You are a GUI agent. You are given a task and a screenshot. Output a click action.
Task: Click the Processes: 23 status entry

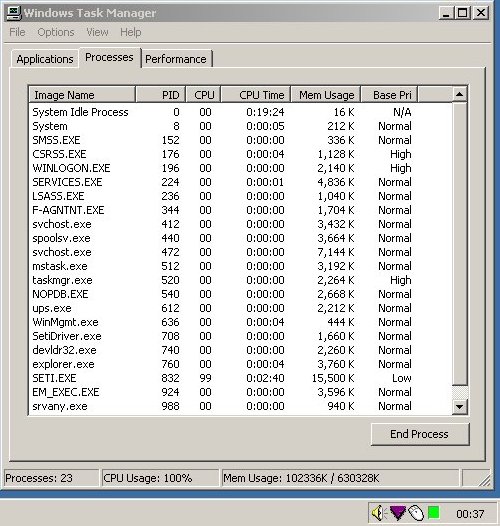[x=51, y=478]
